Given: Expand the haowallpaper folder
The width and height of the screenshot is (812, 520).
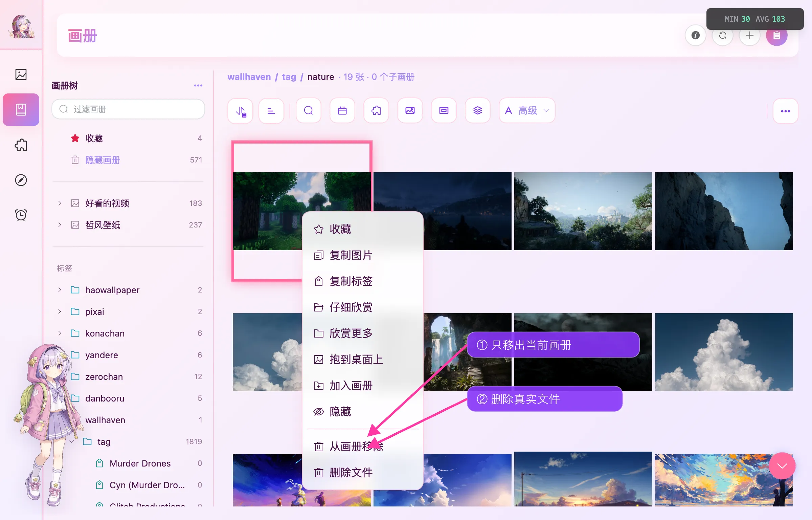Looking at the screenshot, I should 60,290.
